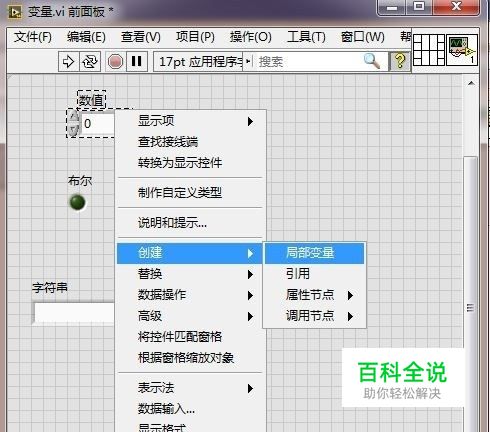Click the Run arrow button
The image size is (490, 432).
[x=69, y=62]
